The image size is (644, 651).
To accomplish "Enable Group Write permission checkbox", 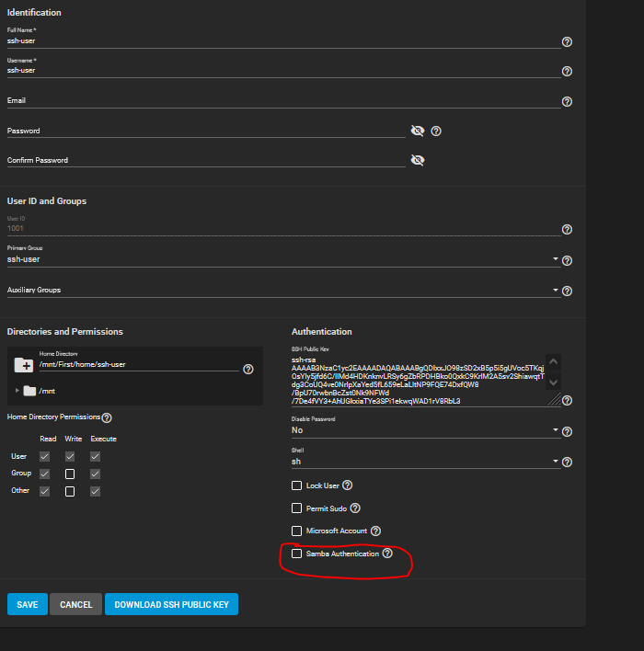I will pyautogui.click(x=70, y=474).
